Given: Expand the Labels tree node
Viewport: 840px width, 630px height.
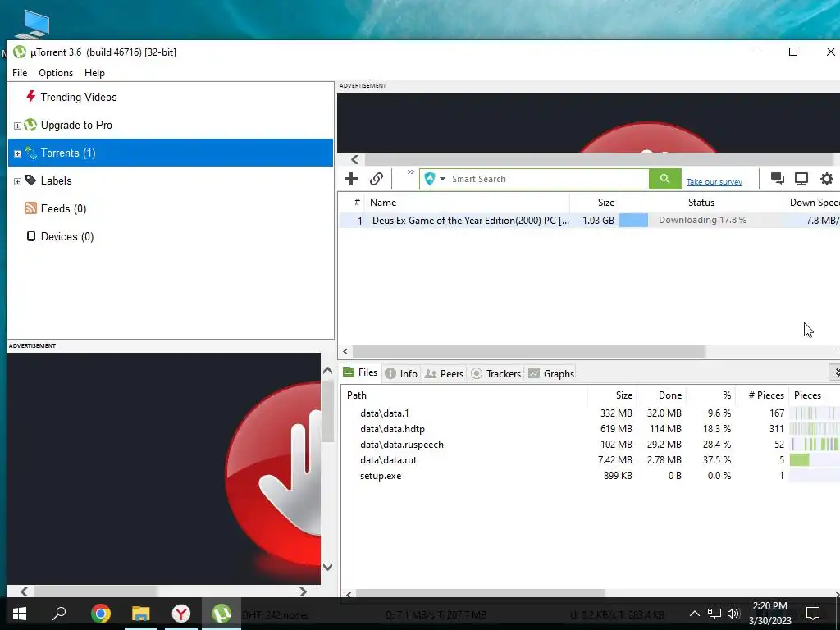Looking at the screenshot, I should [x=17, y=181].
